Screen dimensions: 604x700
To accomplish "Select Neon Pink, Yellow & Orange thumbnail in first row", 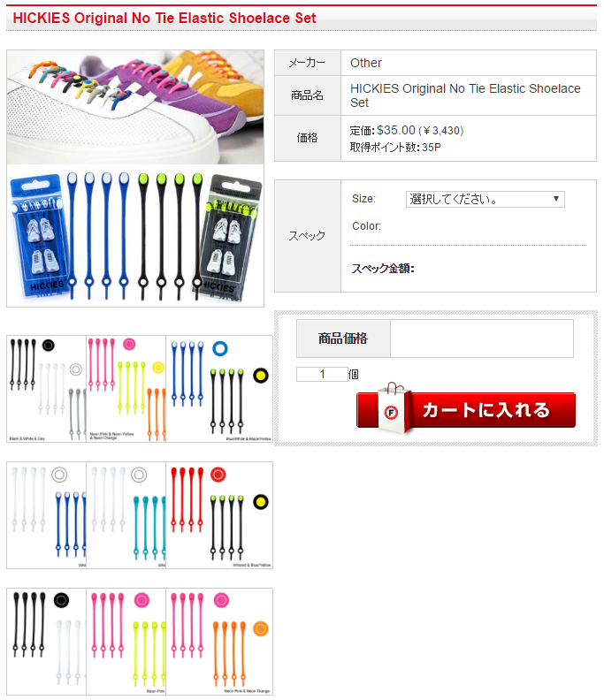I will coord(126,389).
